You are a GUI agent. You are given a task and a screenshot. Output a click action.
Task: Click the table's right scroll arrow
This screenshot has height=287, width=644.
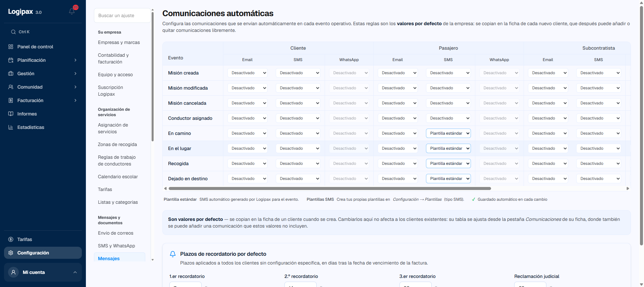(628, 189)
